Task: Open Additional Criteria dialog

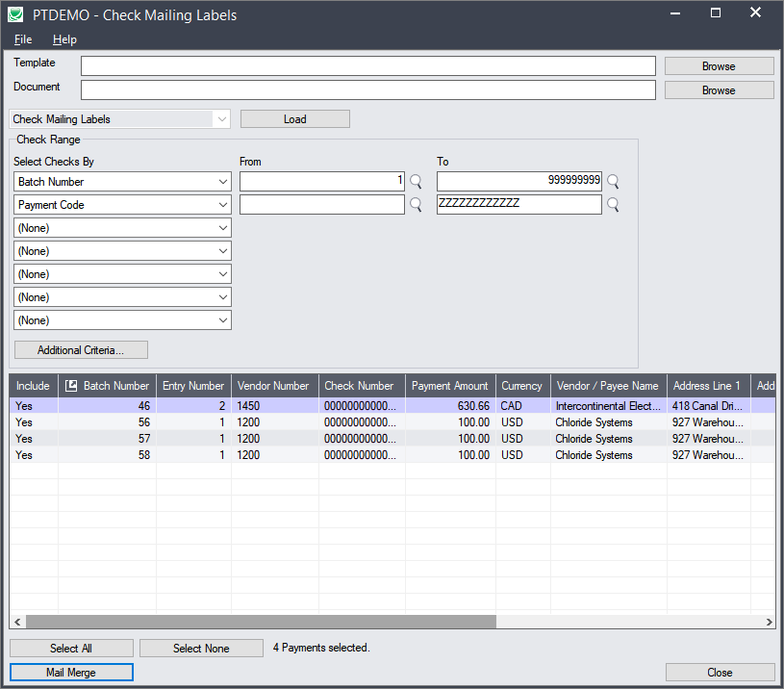Action: pyautogui.click(x=81, y=350)
